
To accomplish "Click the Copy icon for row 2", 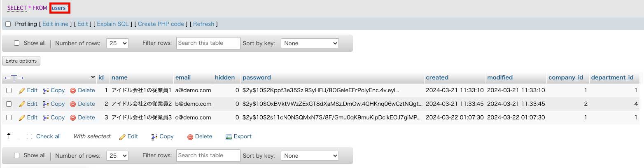I will (x=46, y=104).
